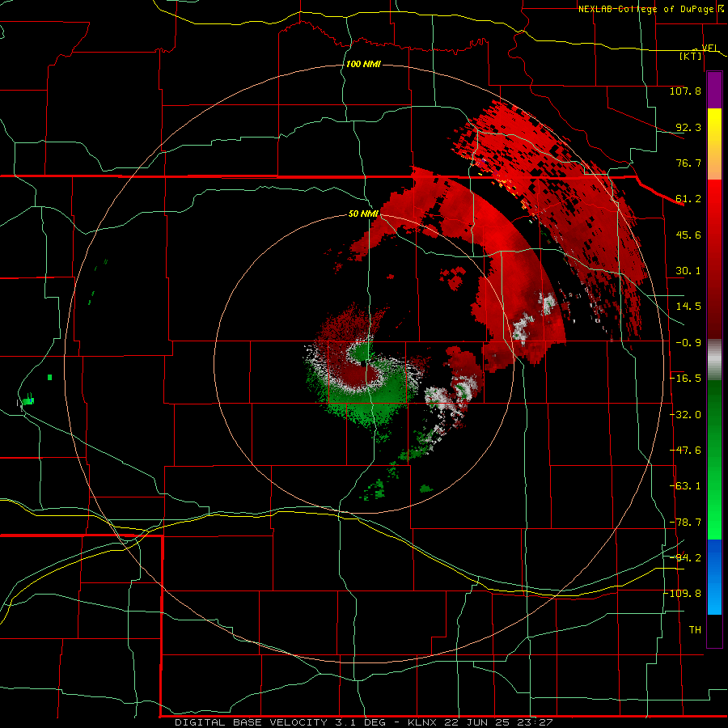The image size is (728, 728).
Task: Click the [KT] units label
Action: pos(691,56)
